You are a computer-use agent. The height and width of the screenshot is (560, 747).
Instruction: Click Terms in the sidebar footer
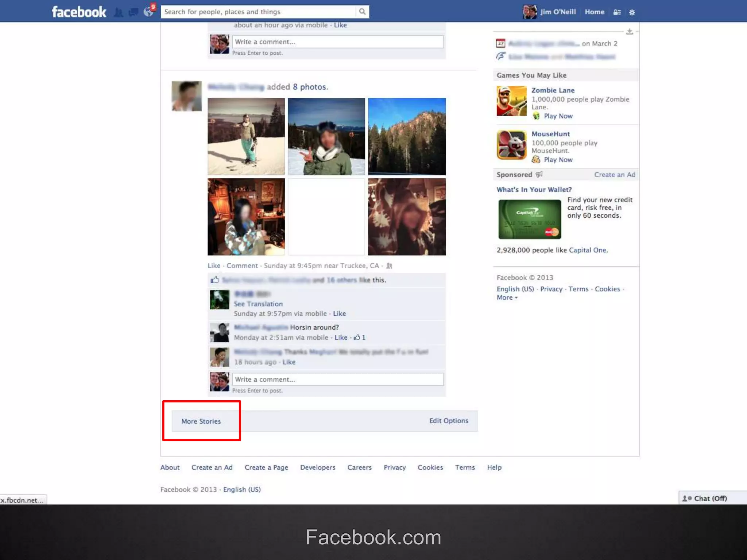click(578, 289)
